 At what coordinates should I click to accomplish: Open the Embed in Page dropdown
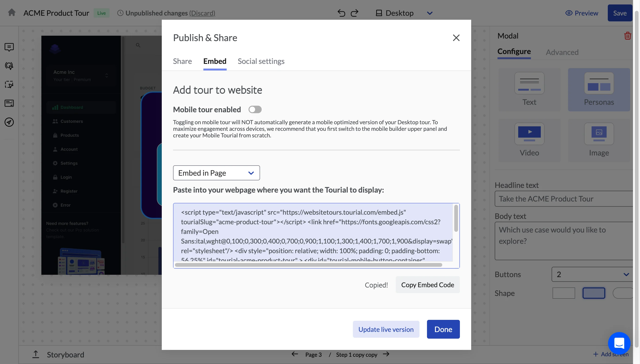pos(216,173)
